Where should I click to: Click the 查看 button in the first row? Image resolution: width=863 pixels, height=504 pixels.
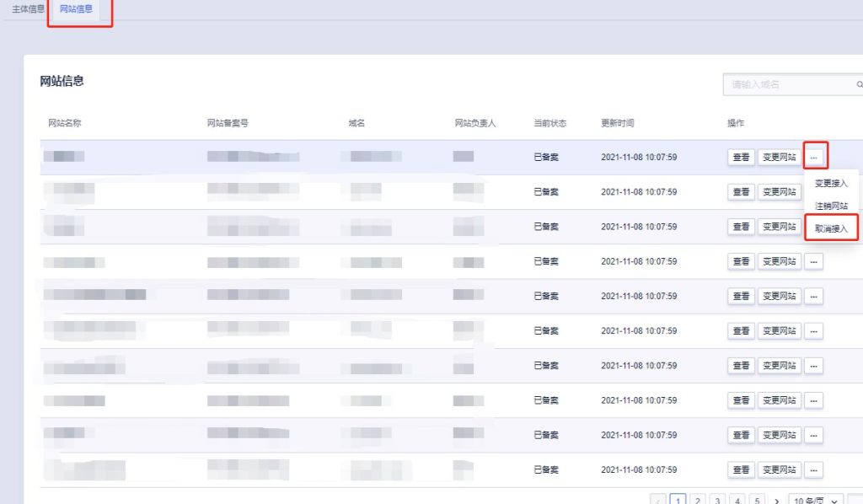pyautogui.click(x=741, y=157)
